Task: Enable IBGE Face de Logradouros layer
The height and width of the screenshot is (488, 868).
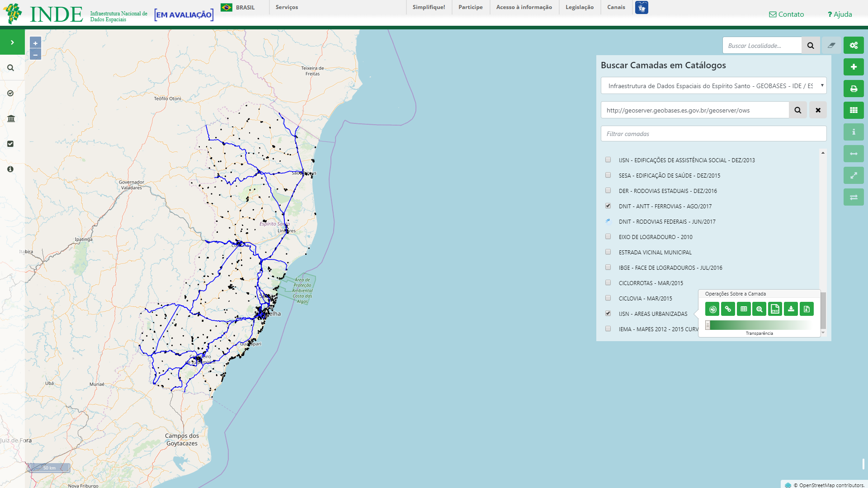Action: click(608, 267)
